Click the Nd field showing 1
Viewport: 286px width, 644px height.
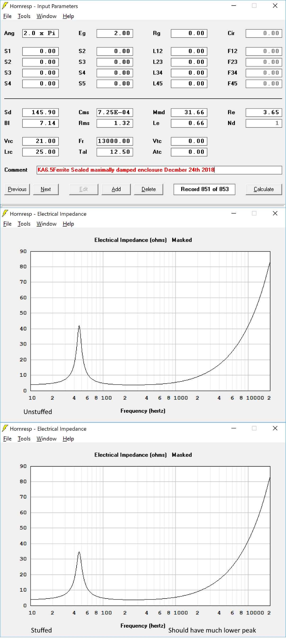point(264,123)
